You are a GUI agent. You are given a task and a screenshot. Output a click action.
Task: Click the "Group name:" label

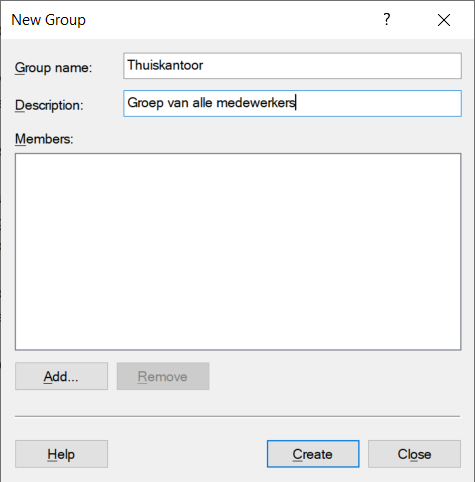[53, 68]
